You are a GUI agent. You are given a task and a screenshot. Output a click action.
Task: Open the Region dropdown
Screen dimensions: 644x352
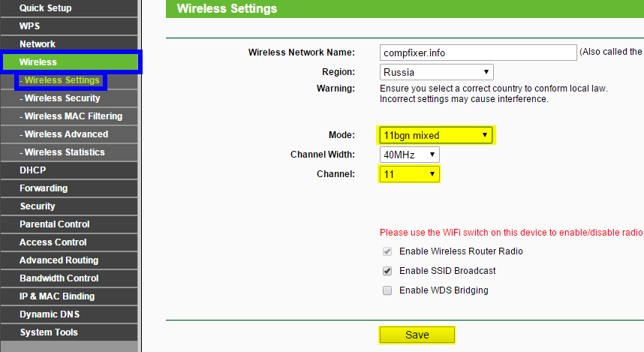pos(436,73)
